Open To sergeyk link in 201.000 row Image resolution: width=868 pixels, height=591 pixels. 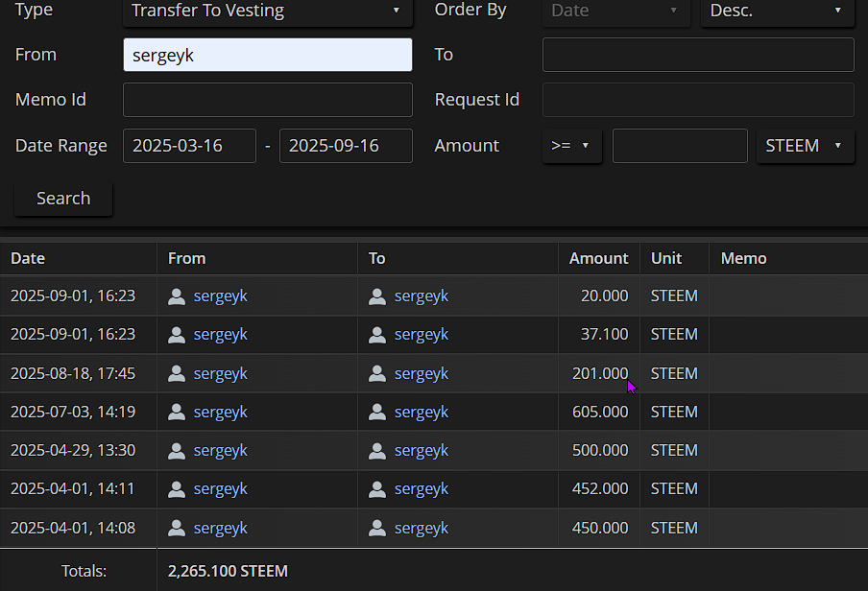pyautogui.click(x=422, y=374)
